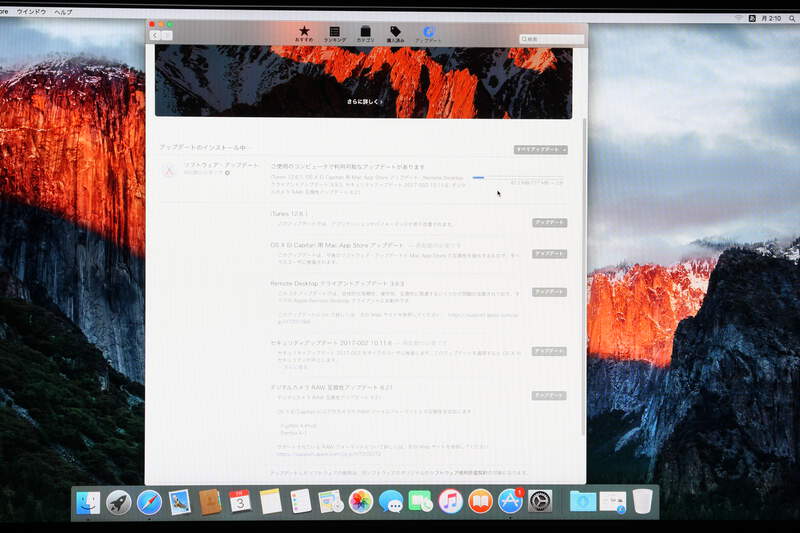Open the ヘルプ menu
Screen dimensions: 800x533
63,12
